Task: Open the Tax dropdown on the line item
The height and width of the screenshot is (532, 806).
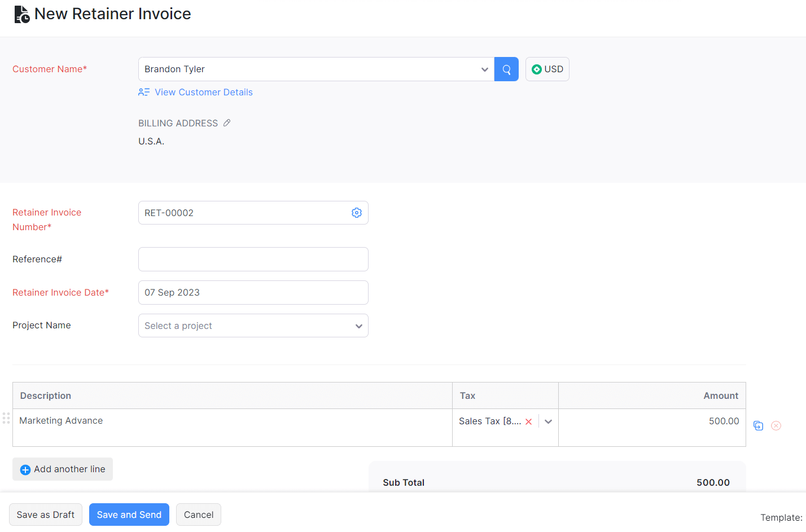Action: (x=547, y=421)
